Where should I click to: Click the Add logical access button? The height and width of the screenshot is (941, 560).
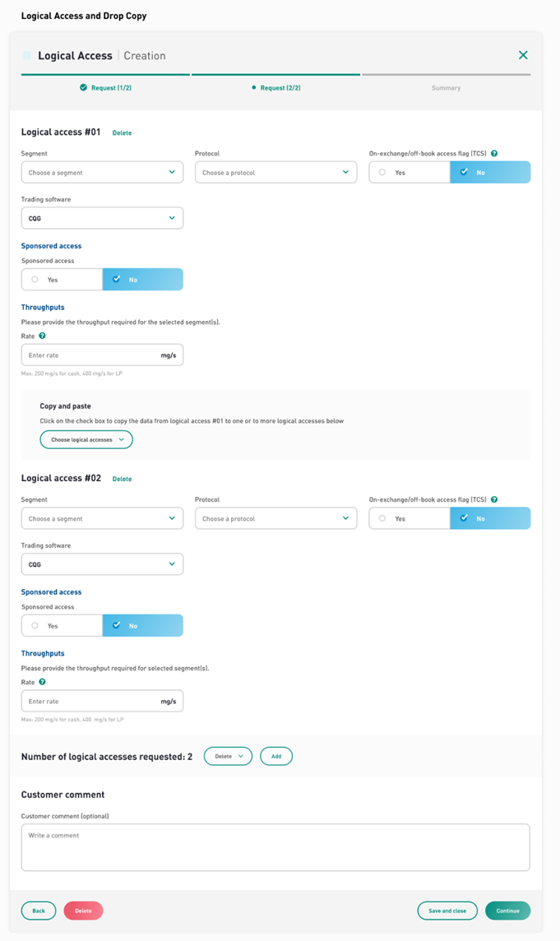pyautogui.click(x=276, y=756)
